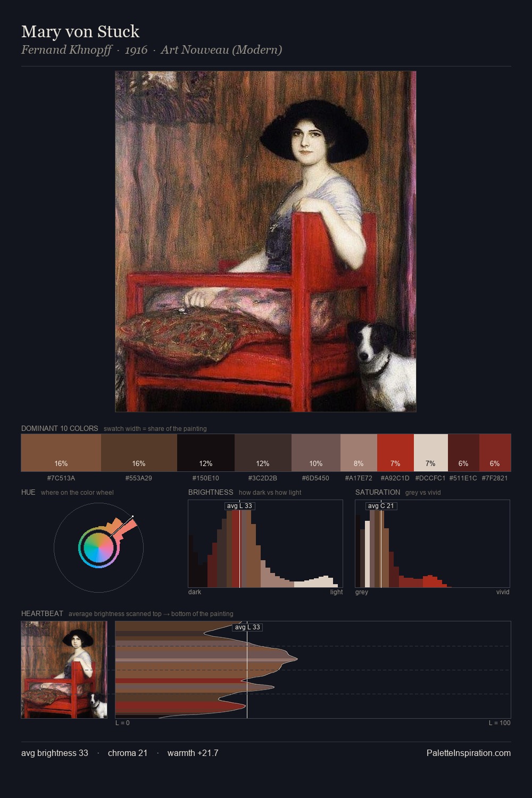The height and width of the screenshot is (798, 532).
Task: Click the saturation histogram chart
Action: coord(433,544)
